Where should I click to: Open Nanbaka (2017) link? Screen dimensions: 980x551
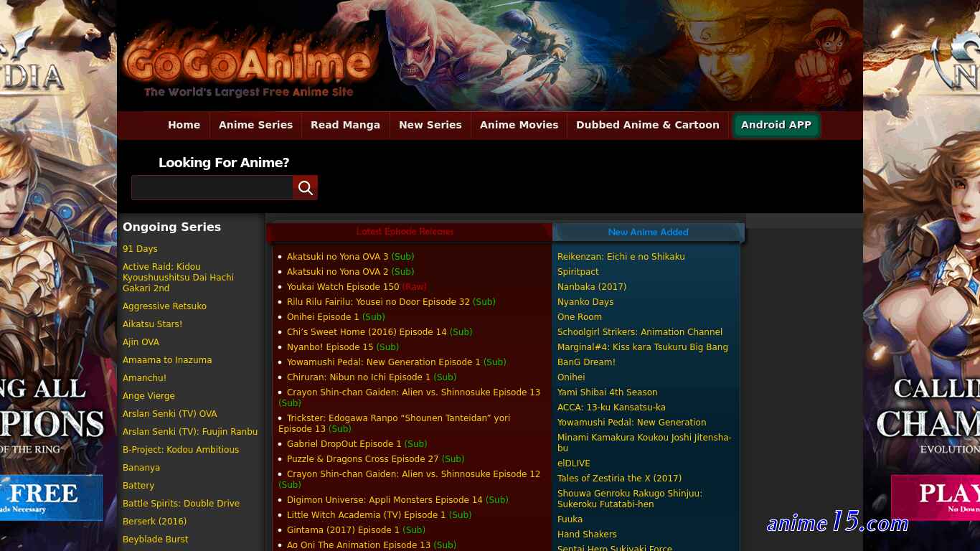(x=592, y=286)
